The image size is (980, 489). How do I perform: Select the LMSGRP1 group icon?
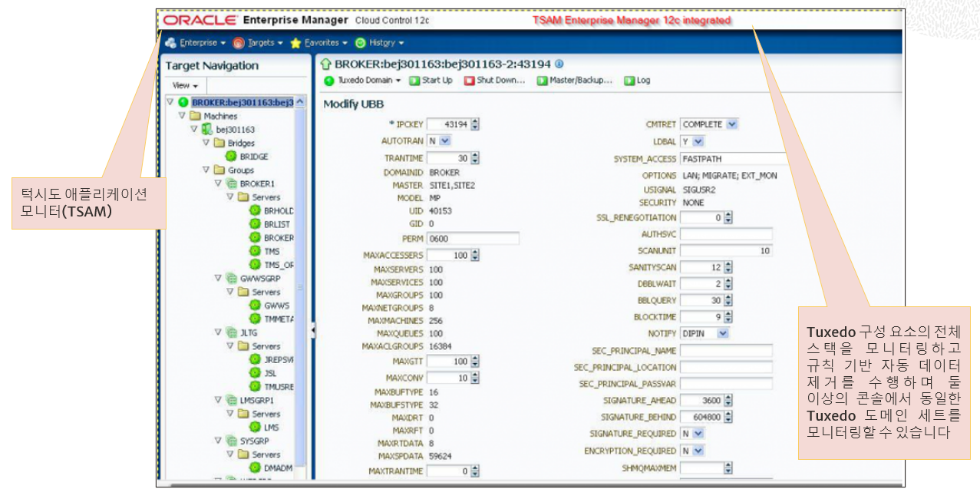coord(231,400)
